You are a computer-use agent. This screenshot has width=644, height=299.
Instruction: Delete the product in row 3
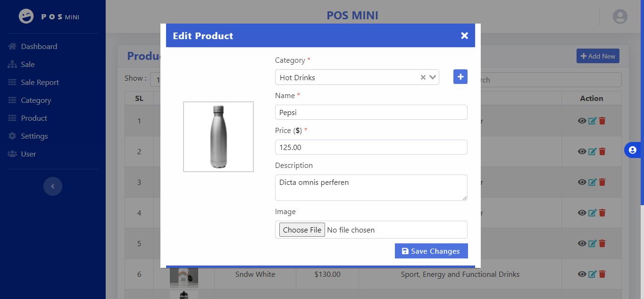602,182
